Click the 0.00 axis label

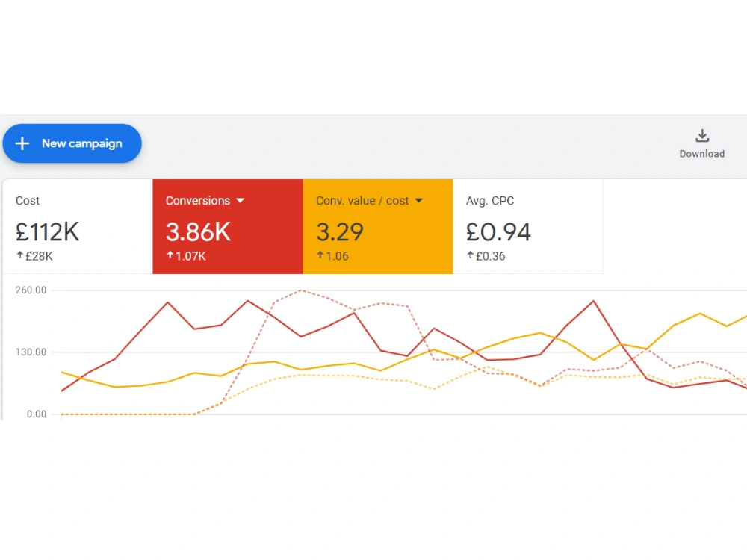click(x=37, y=414)
